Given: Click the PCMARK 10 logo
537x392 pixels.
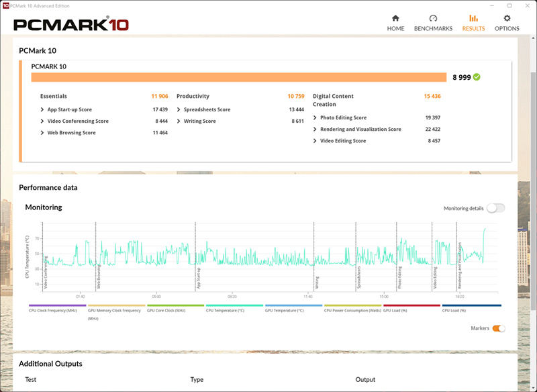Looking at the screenshot, I should 71,24.
